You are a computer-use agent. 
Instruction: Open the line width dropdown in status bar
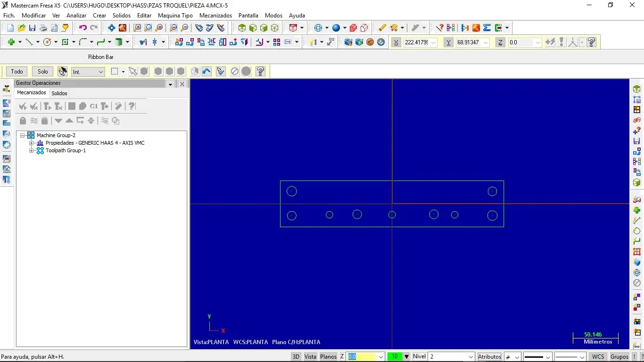point(547,356)
